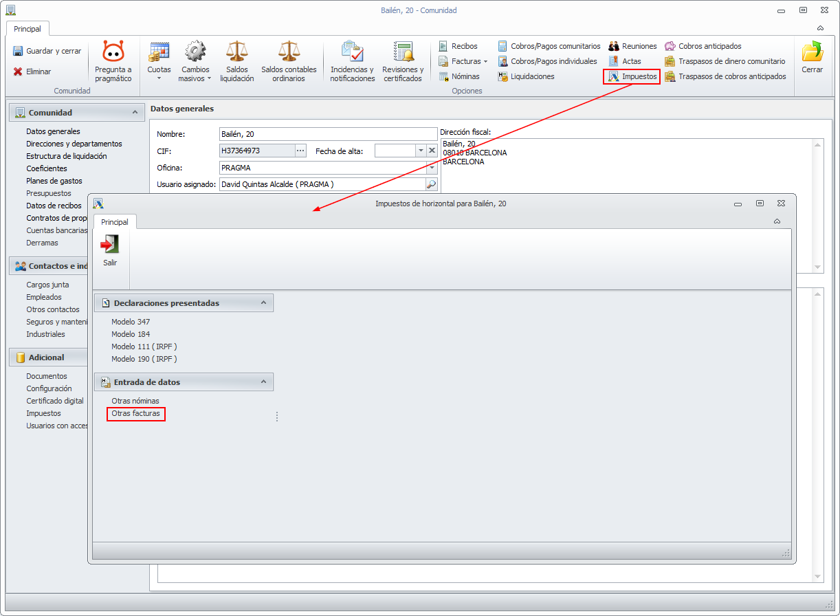Select Derramas in sidebar
The height and width of the screenshot is (616, 840).
(x=43, y=243)
